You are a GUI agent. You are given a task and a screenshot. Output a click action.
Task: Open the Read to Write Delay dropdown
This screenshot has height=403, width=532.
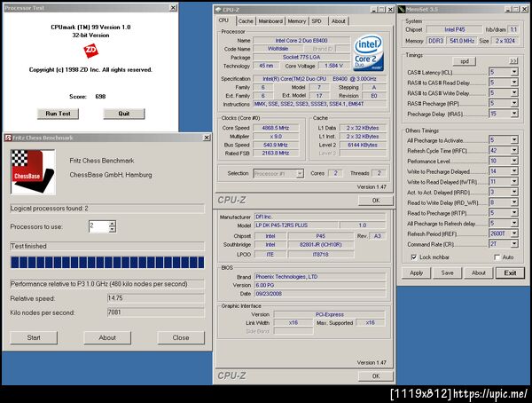pos(514,202)
